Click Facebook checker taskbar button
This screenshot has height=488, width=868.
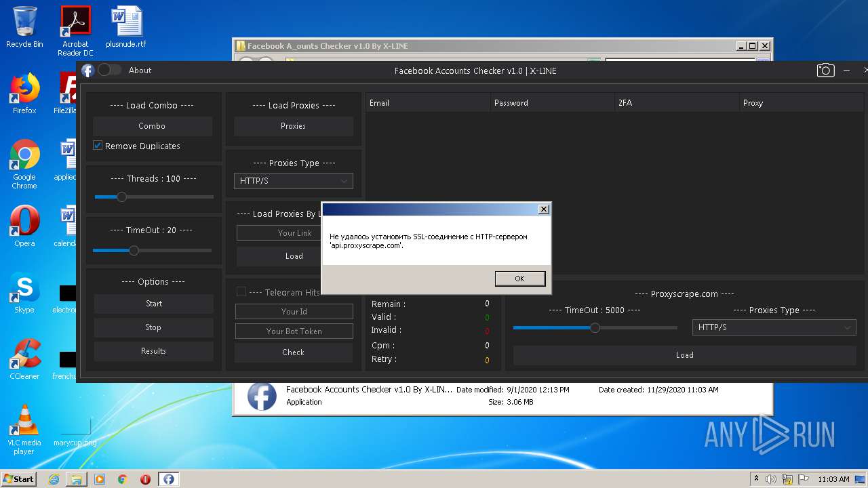point(168,479)
